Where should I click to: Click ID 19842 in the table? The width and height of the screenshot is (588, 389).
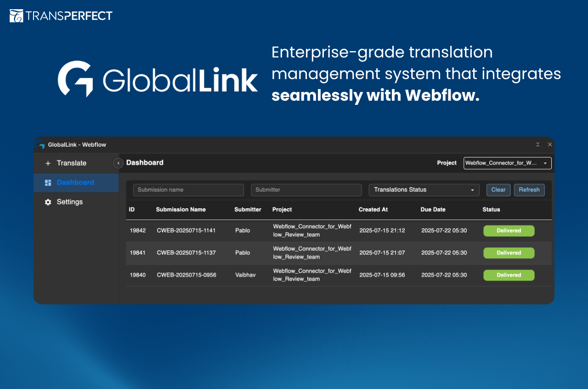tap(138, 231)
